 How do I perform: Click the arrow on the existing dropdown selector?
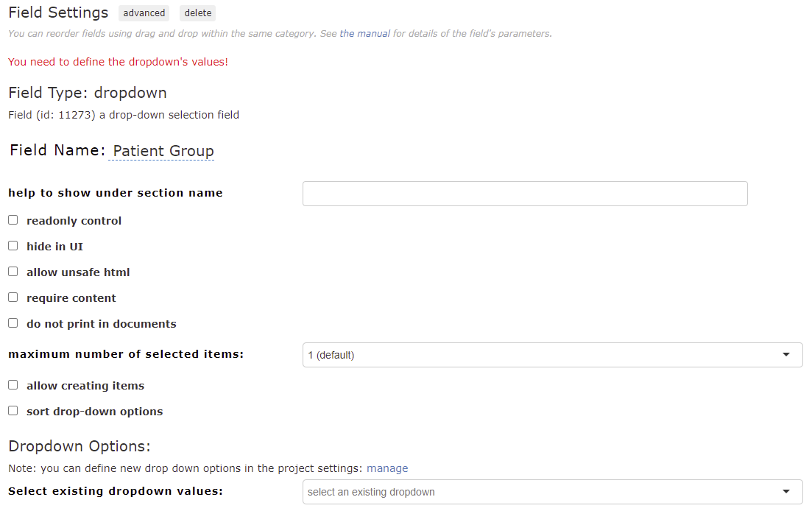click(786, 492)
